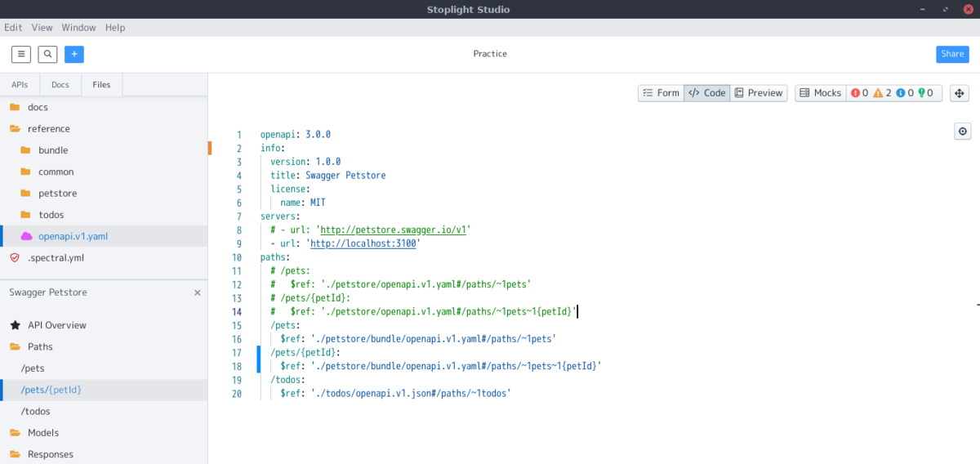
Task: Select the /todos path
Action: pos(104,411)
